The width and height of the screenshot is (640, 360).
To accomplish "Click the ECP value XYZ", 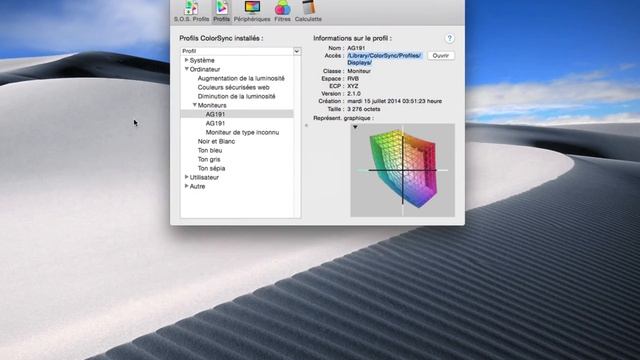I will pyautogui.click(x=353, y=86).
